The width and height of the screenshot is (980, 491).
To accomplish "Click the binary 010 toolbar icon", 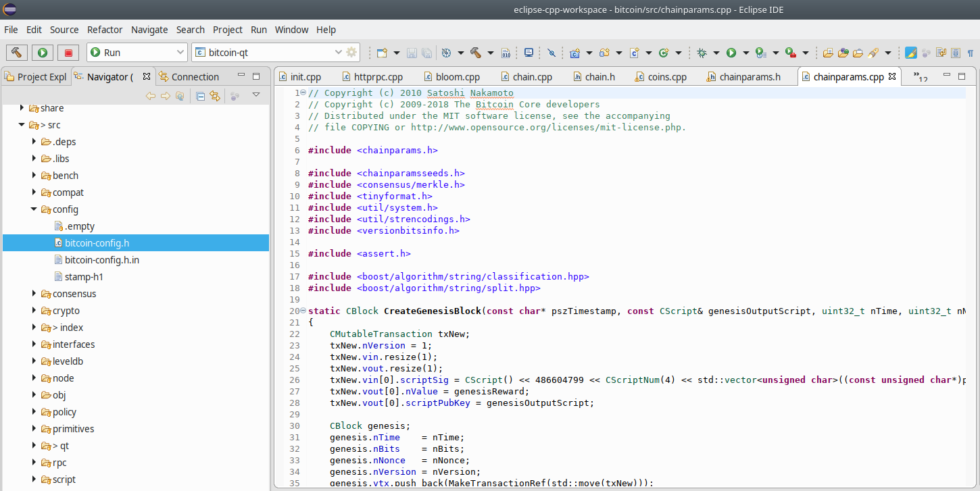I will point(506,52).
